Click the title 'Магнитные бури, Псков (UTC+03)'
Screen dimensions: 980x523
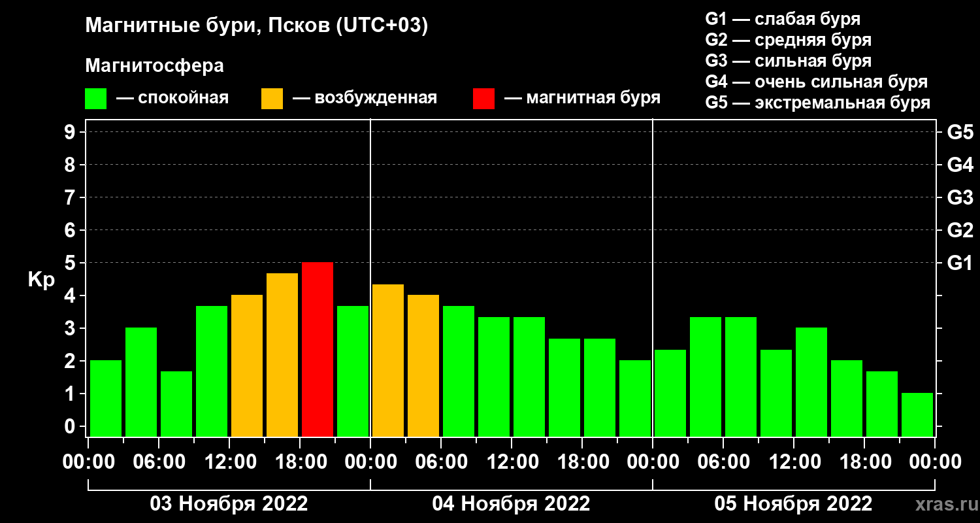257,27
